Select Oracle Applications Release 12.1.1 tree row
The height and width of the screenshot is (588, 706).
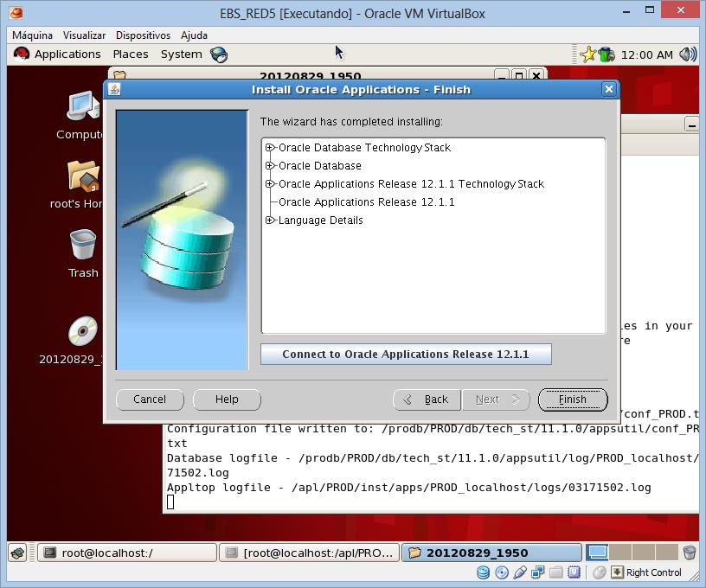(367, 202)
